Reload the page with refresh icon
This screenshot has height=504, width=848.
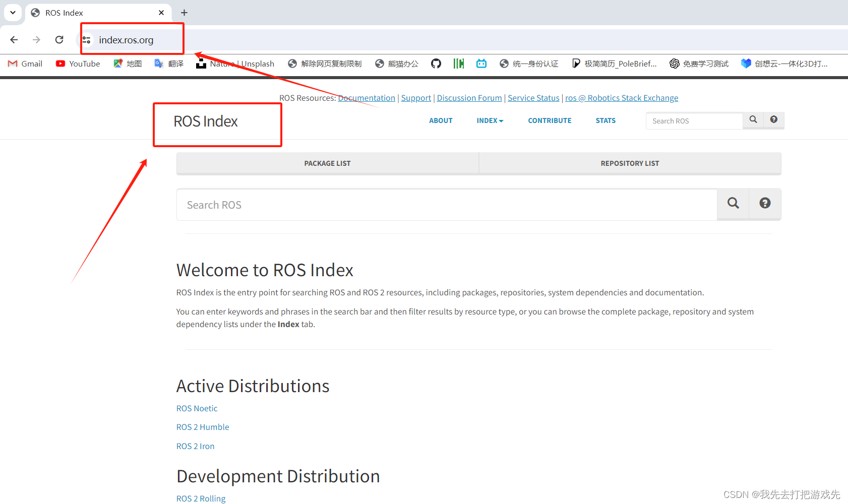(x=59, y=40)
